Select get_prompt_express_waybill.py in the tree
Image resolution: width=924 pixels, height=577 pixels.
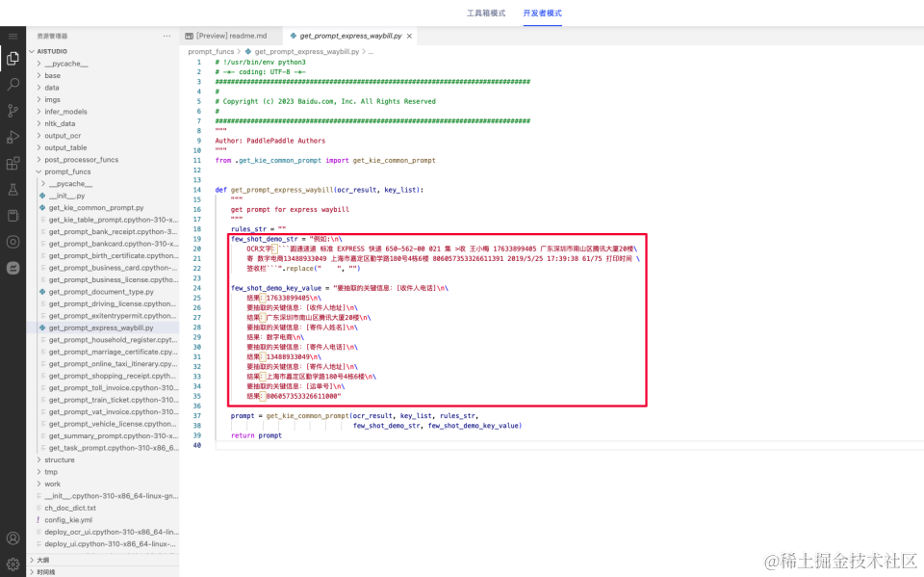101,328
